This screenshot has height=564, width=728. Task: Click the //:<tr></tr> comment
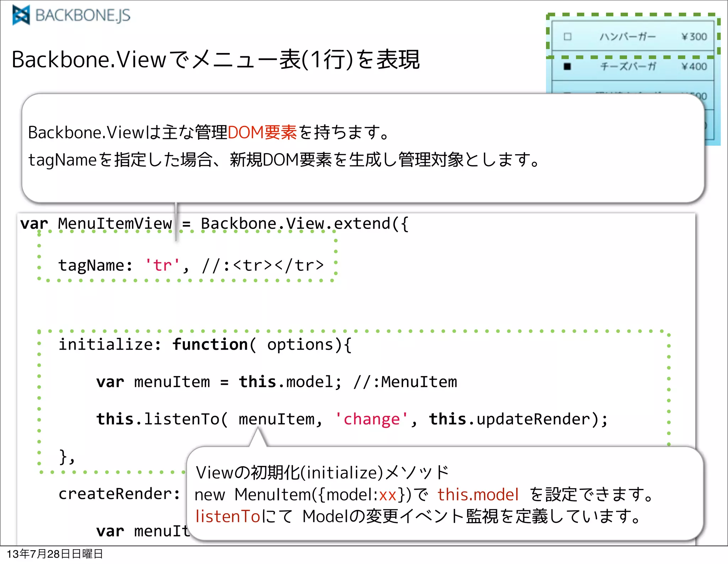[263, 265]
